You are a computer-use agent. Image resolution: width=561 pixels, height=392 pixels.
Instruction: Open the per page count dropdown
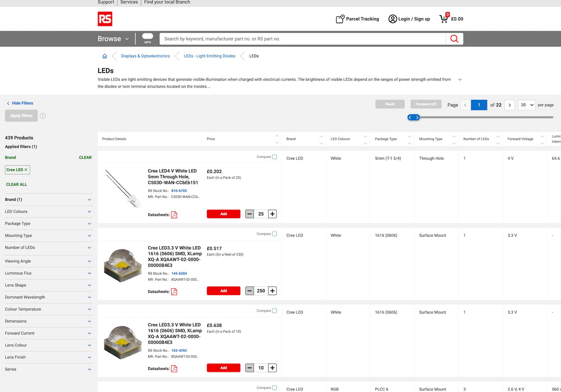pyautogui.click(x=526, y=105)
